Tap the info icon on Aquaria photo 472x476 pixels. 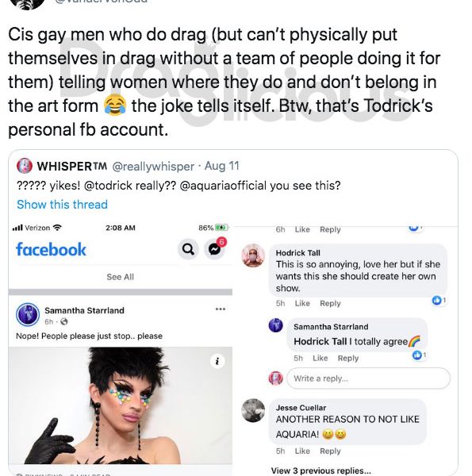coord(217,361)
